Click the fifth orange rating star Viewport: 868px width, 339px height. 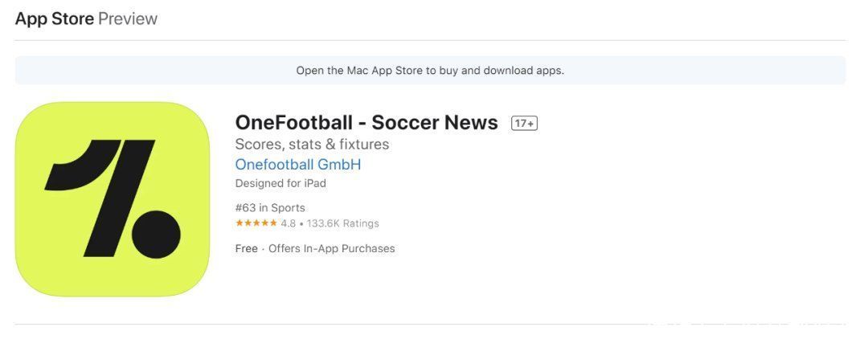[273, 223]
